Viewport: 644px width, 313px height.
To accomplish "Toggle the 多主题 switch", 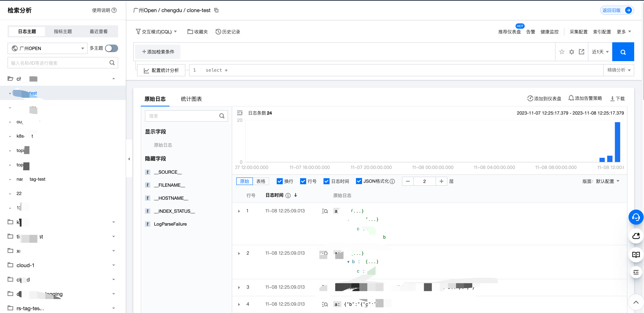I will 112,48.
